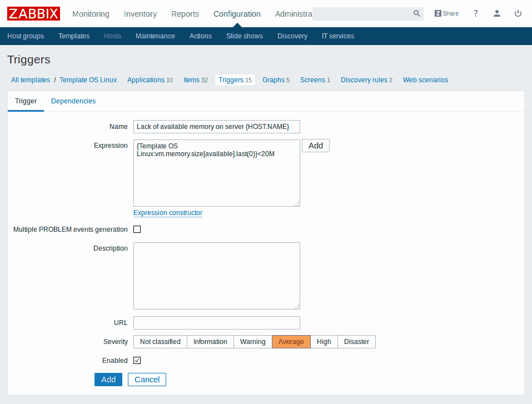Image resolution: width=532 pixels, height=404 pixels.
Task: Go to Host groups section
Action: [x=26, y=36]
